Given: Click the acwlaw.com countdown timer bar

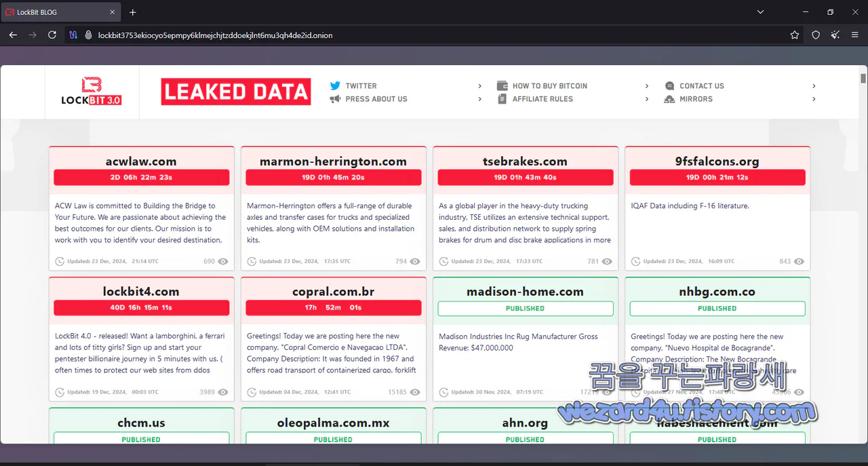Looking at the screenshot, I should 141,178.
